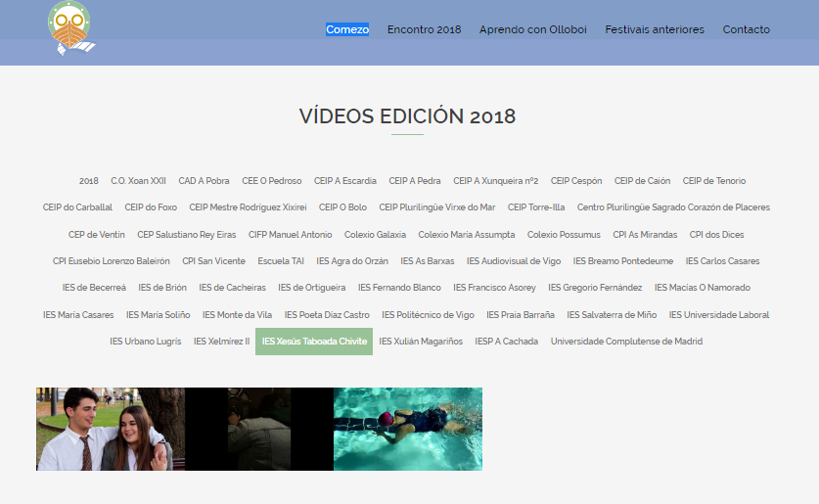Select the CEIP Cespón filter
This screenshot has height=504, width=819.
[x=576, y=181]
